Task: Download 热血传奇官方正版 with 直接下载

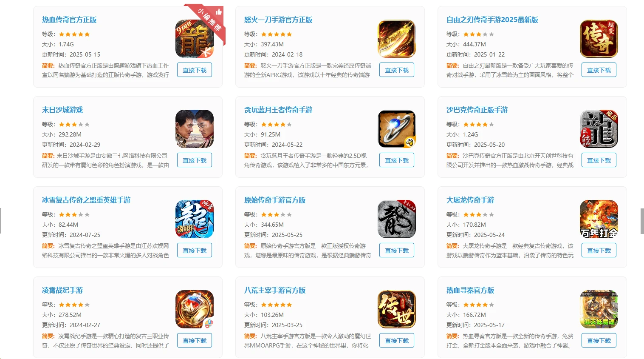Action: click(195, 70)
